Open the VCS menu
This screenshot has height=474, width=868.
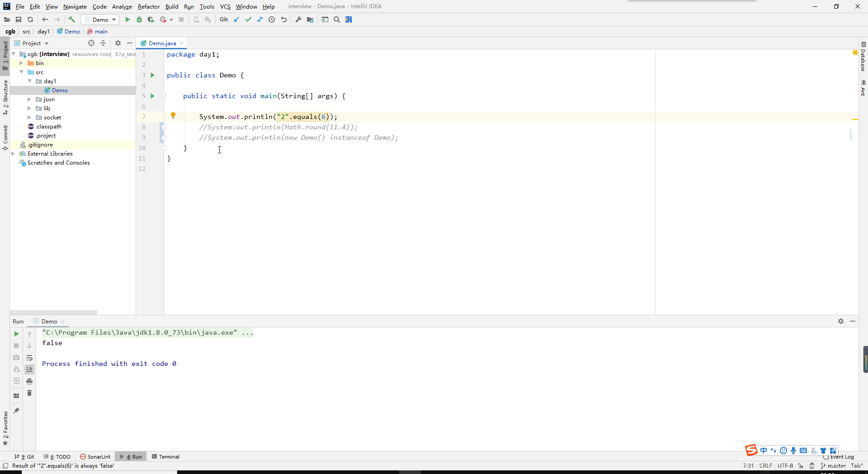225,6
